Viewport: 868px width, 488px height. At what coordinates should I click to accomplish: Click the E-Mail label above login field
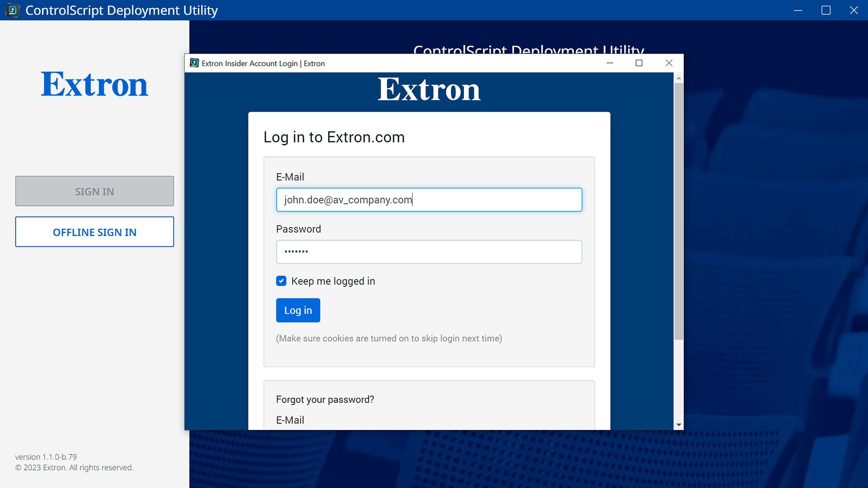tap(290, 177)
